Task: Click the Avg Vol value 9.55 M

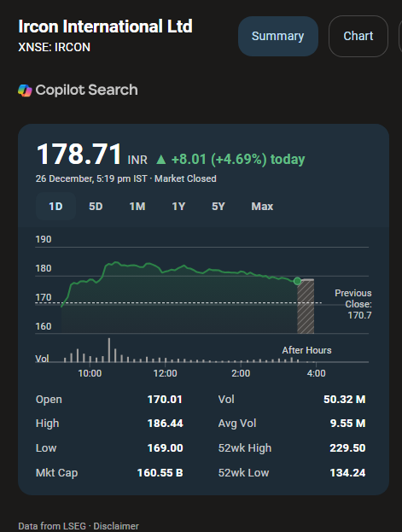Action: [x=348, y=424]
